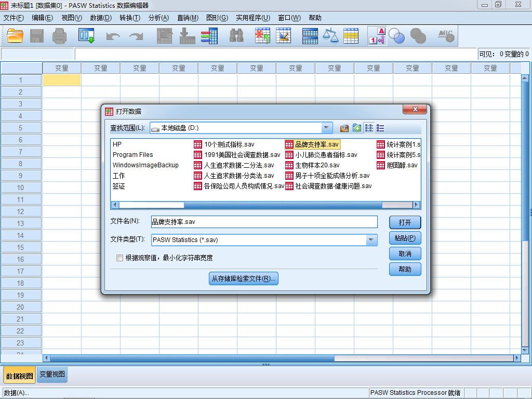Viewport: 532px width, 399px height.
Task: Open the Recall recent dialogs icon
Action: tap(86, 36)
